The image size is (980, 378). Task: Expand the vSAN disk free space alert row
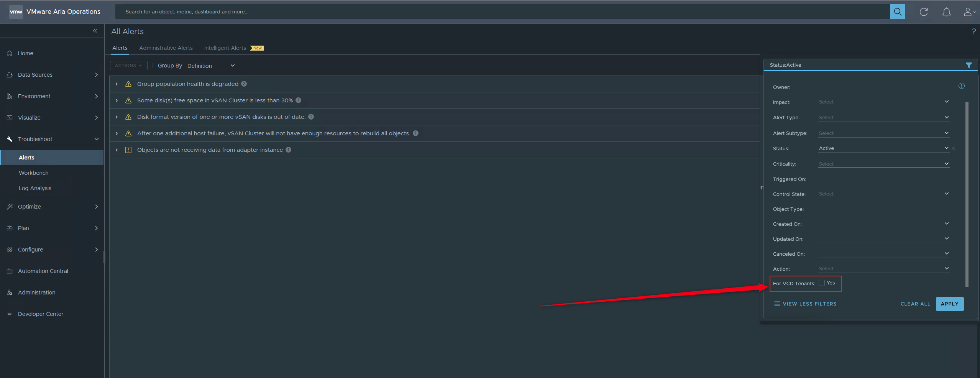(117, 100)
